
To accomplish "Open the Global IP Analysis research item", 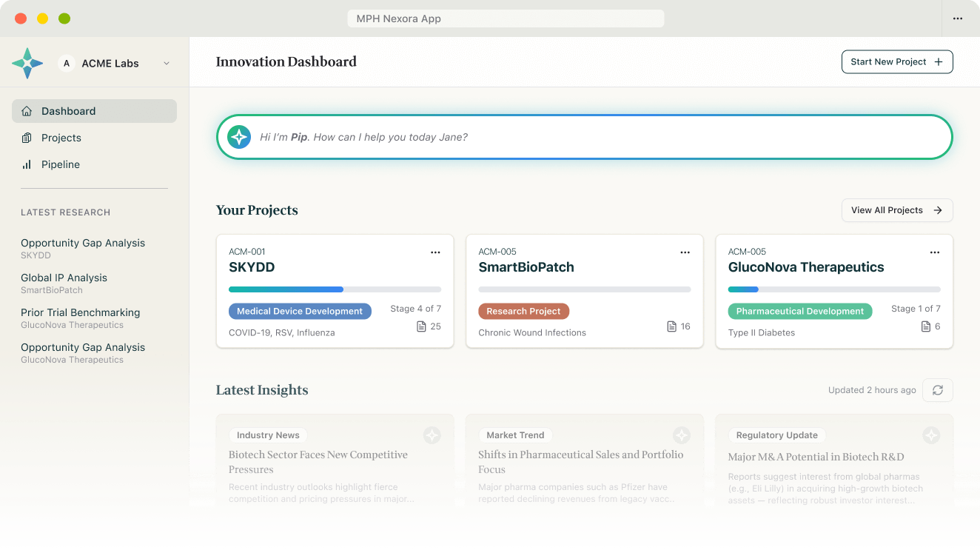I will point(64,283).
